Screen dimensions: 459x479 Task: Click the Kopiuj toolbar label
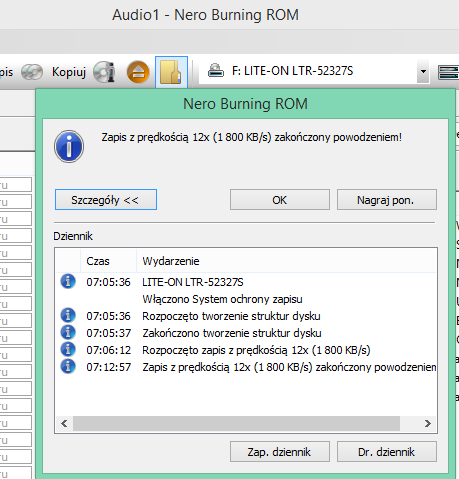(69, 72)
